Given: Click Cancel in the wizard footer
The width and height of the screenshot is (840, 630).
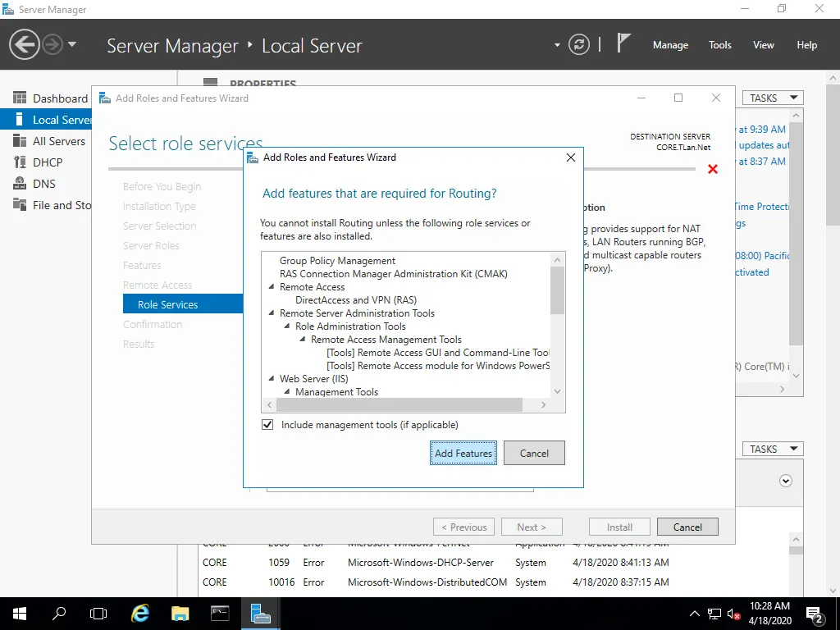Looking at the screenshot, I should tap(687, 527).
